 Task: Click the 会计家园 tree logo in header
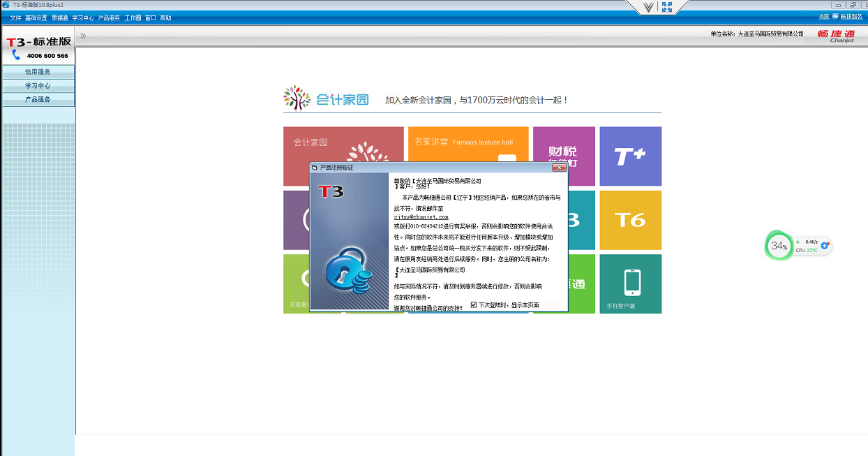(x=297, y=98)
